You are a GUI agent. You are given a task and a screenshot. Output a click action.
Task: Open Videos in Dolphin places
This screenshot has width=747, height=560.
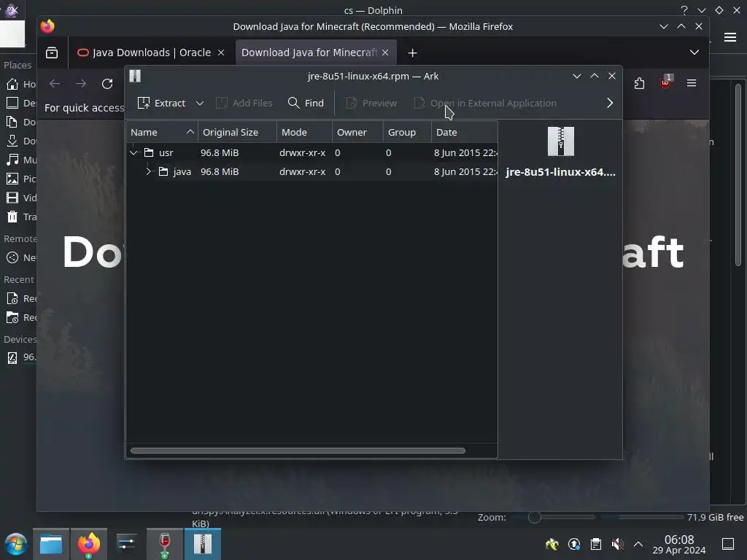(x=20, y=198)
